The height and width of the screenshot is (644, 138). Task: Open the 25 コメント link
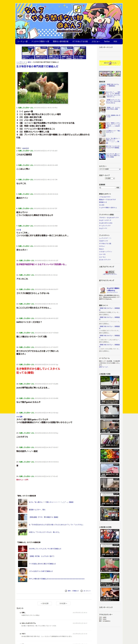[87, 591]
